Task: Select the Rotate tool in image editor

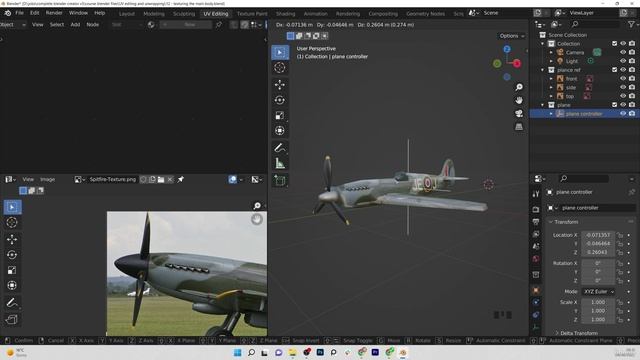Action: [12, 255]
